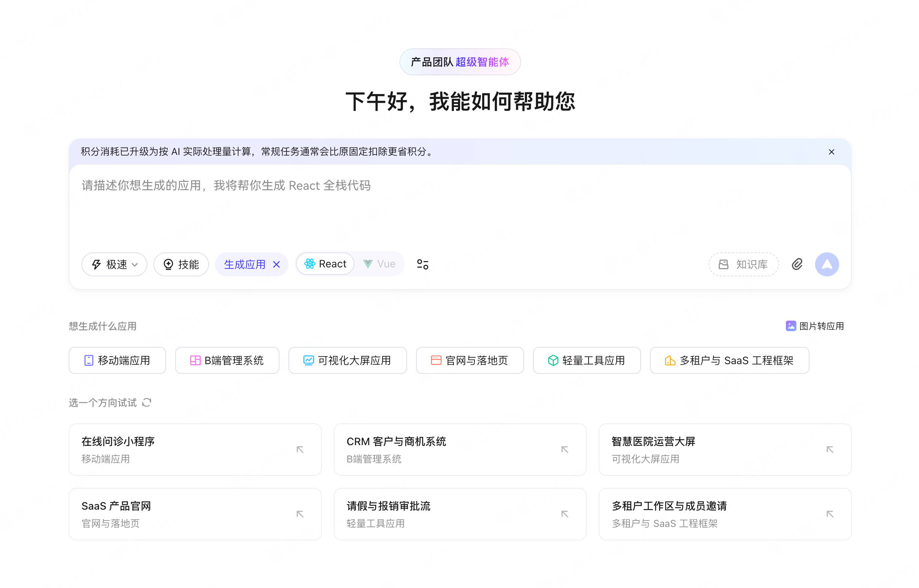Choose the 官网与落地页 category chip
The height and width of the screenshot is (588, 919).
(x=470, y=360)
